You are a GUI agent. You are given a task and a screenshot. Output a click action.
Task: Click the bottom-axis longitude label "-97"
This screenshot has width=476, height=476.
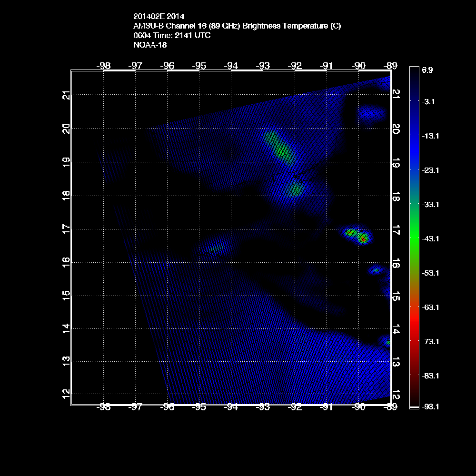[x=135, y=407]
